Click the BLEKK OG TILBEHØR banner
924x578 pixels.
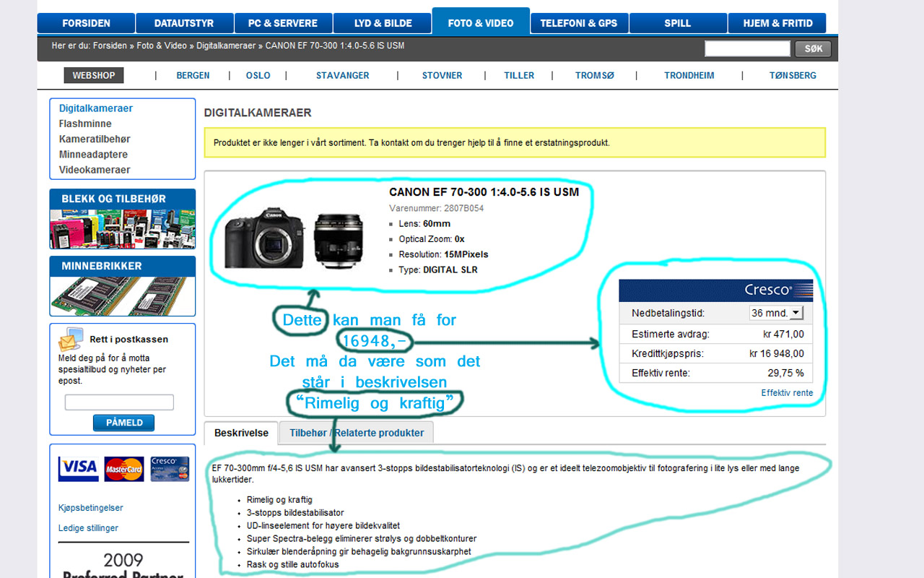[123, 219]
